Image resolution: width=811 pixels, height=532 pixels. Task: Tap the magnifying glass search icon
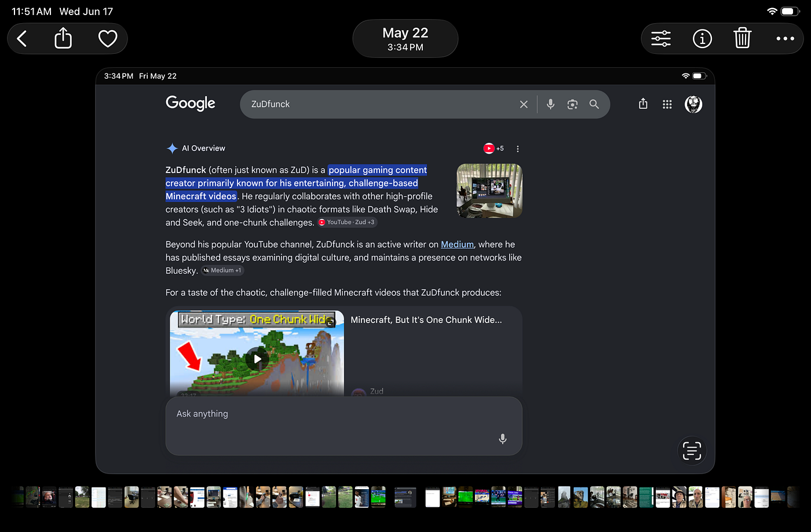pos(594,104)
